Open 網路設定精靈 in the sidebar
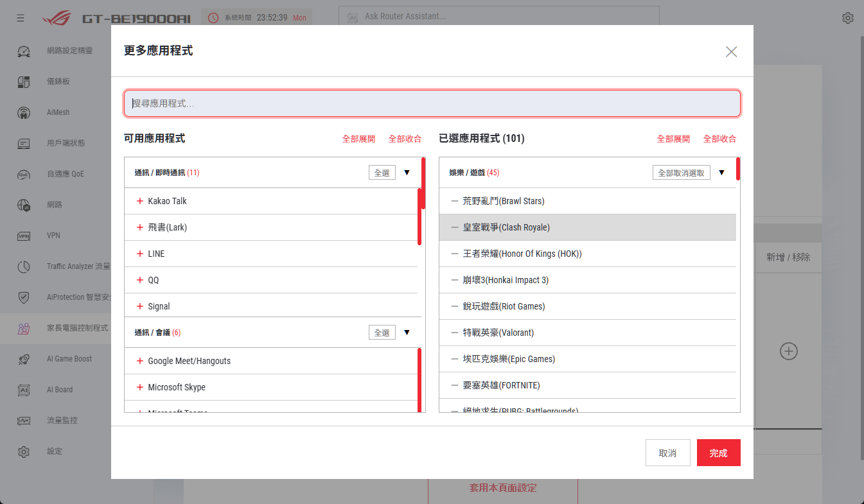864x504 pixels. coord(69,50)
